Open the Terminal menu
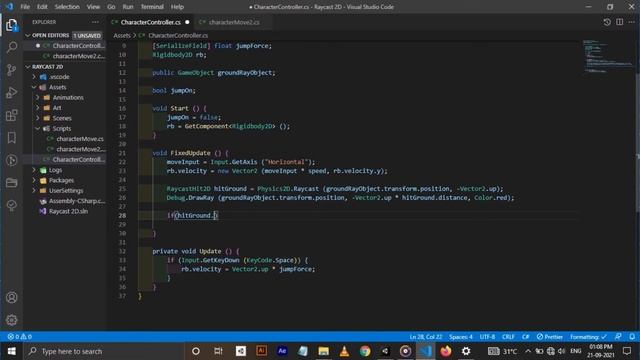 point(152,7)
